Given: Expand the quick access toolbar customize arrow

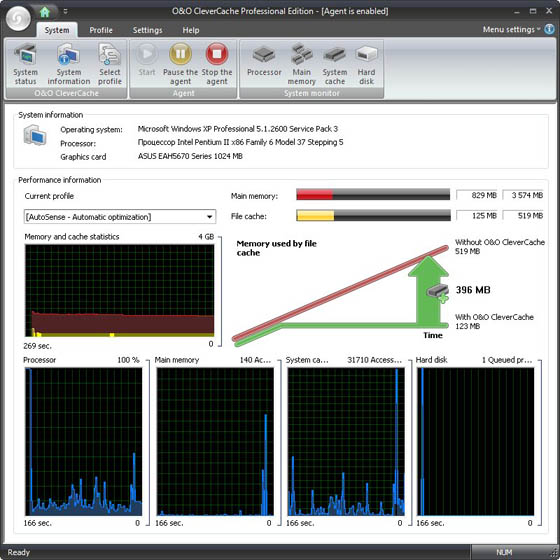Looking at the screenshot, I should click(x=65, y=11).
